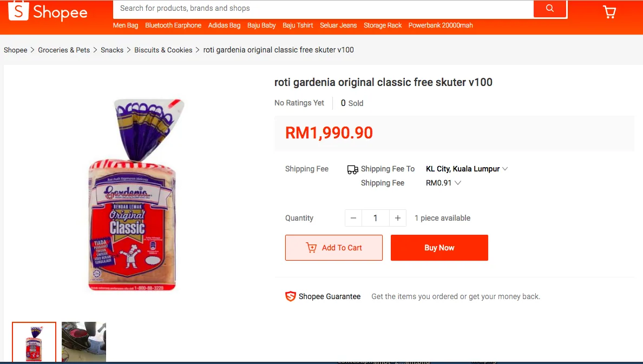Expand the RM0.91 shipping fee dropdown
Viewport: 643px width, 364px height.
pyautogui.click(x=443, y=183)
